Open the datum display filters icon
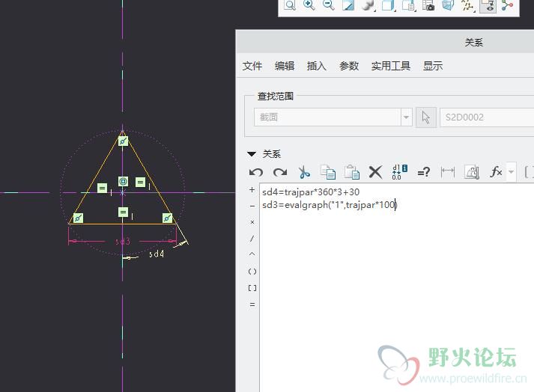This screenshot has height=392, width=534. pos(468,5)
